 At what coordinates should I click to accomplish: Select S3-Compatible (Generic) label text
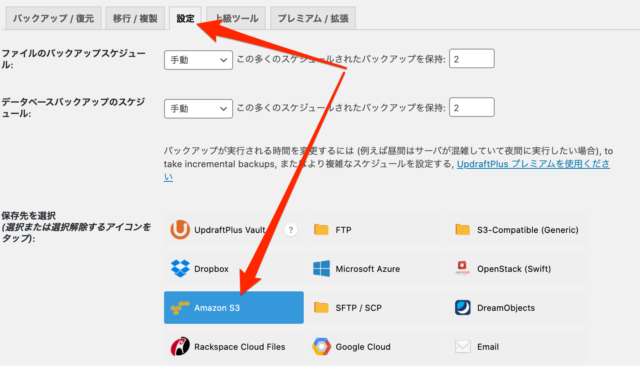pyautogui.click(x=528, y=230)
